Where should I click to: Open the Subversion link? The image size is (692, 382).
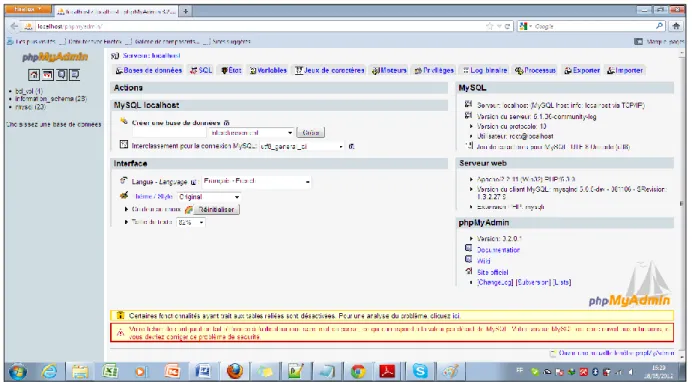(x=533, y=282)
